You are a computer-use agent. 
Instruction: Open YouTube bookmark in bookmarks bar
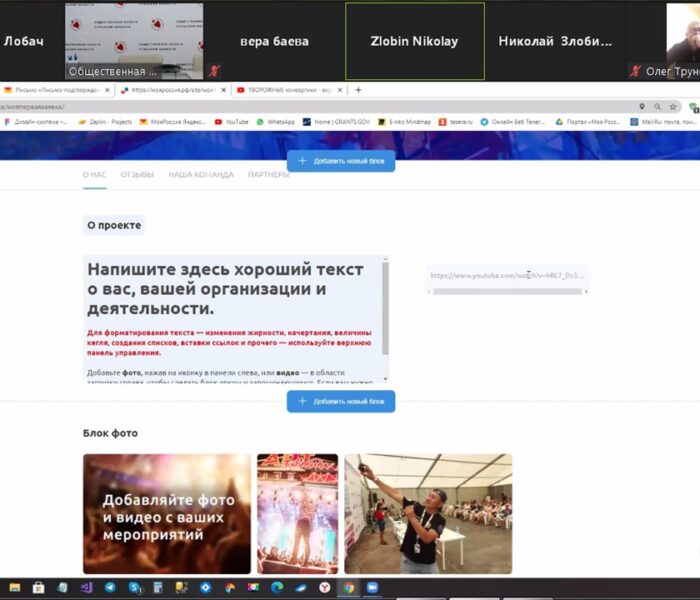(x=232, y=122)
